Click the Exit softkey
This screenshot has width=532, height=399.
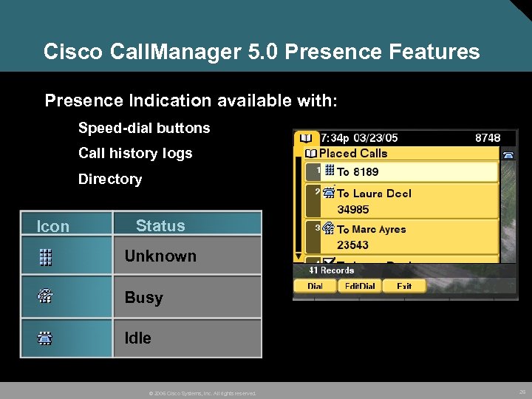click(404, 286)
